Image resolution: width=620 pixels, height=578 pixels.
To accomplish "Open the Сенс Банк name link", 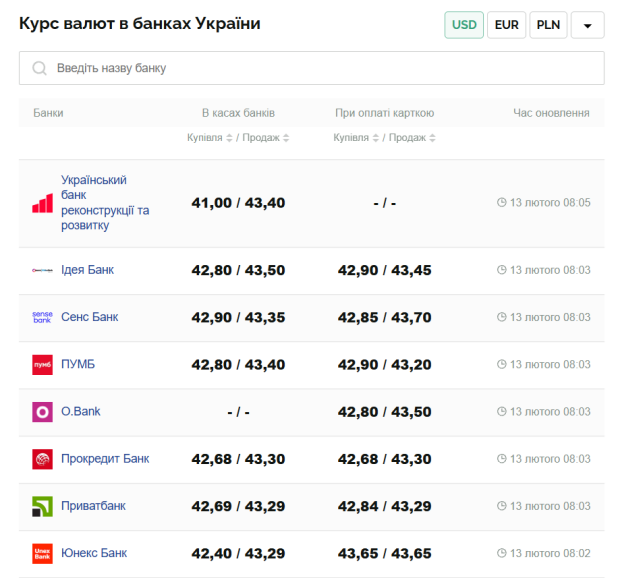I will click(89, 317).
